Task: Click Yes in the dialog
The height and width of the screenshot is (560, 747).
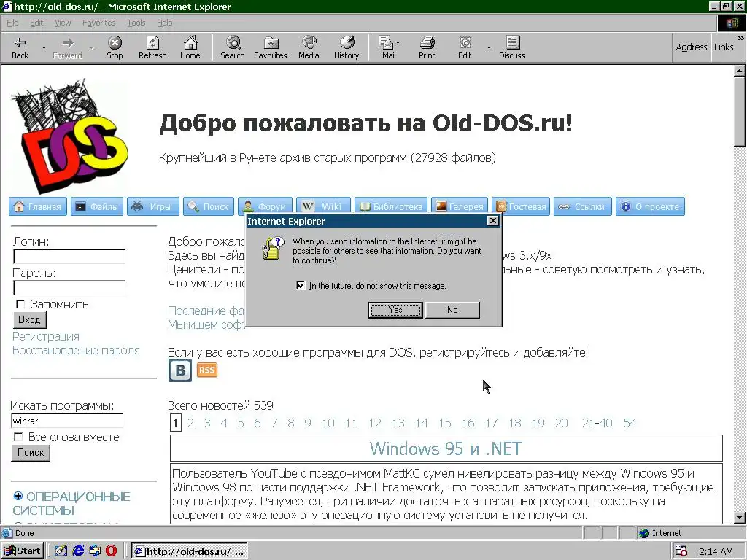Action: (395, 310)
